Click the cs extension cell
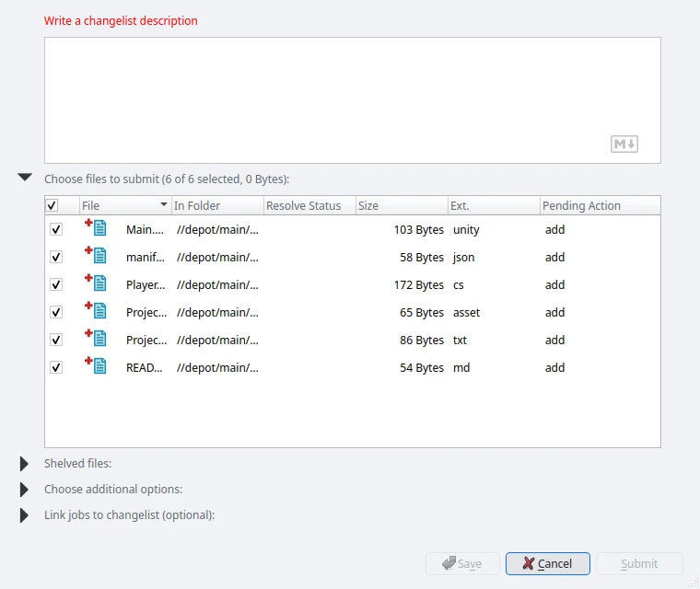 (x=459, y=285)
